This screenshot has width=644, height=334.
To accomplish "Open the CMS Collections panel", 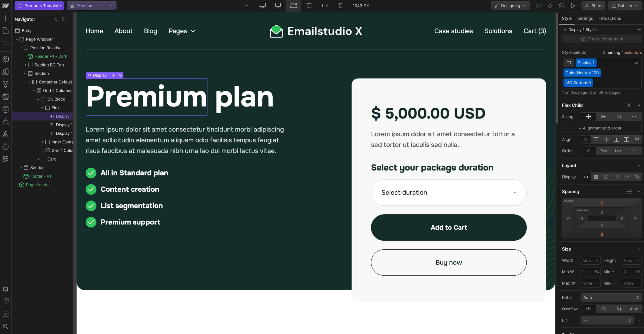I will coord(6,109).
